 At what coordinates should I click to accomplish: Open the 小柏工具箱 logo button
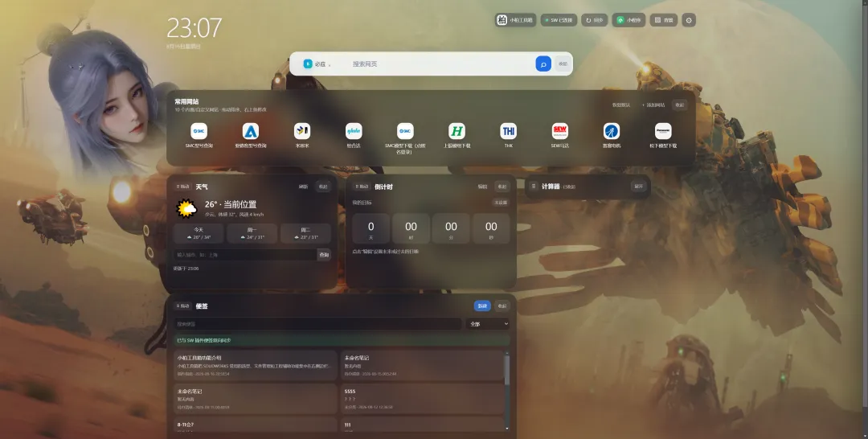pyautogui.click(x=515, y=20)
